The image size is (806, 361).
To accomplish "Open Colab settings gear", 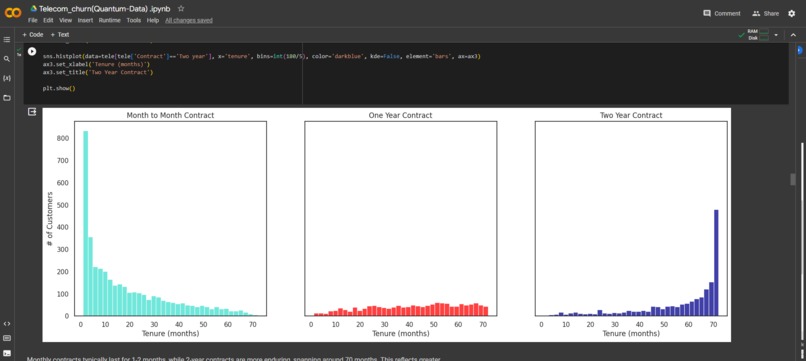I will 792,13.
